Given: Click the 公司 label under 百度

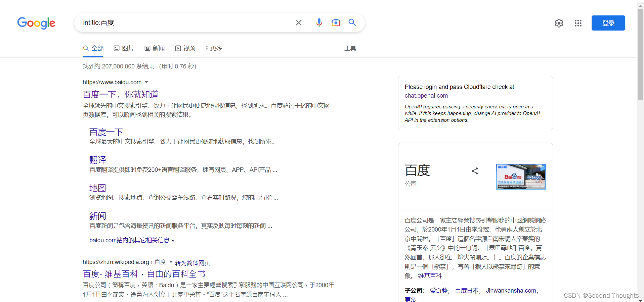Looking at the screenshot, I should [411, 184].
